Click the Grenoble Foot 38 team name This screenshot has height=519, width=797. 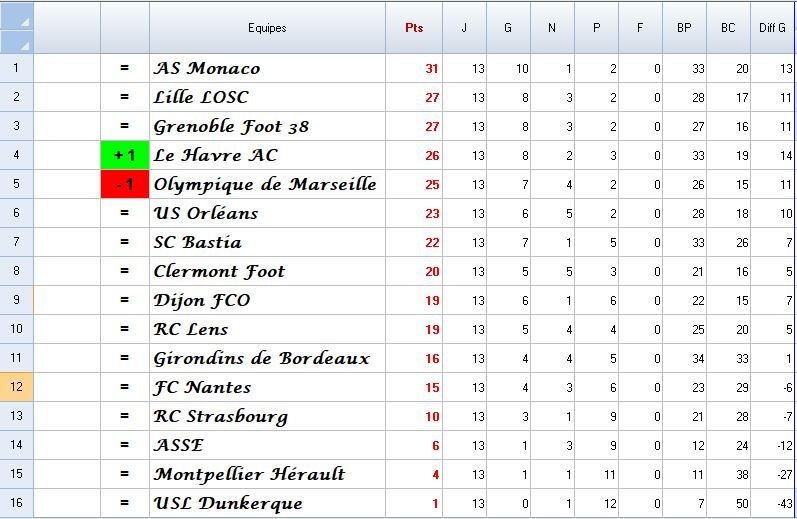click(x=232, y=126)
